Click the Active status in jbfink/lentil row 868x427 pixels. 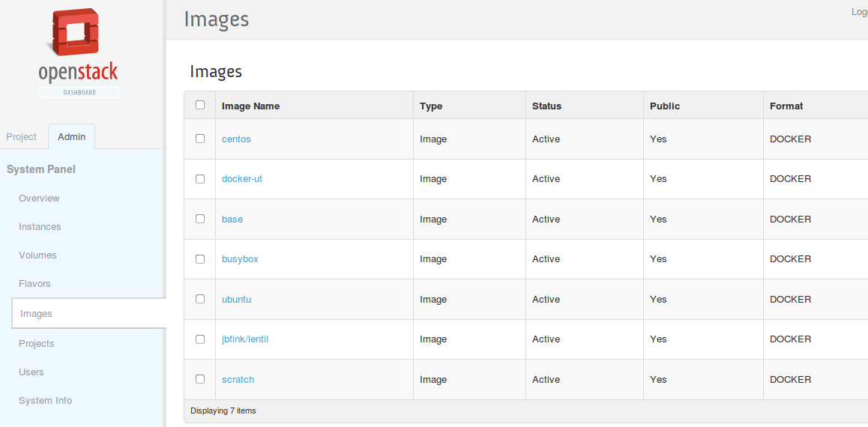546,339
